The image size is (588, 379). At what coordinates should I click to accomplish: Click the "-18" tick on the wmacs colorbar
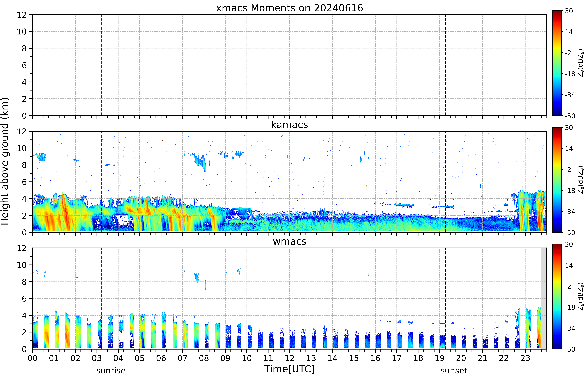(x=570, y=307)
